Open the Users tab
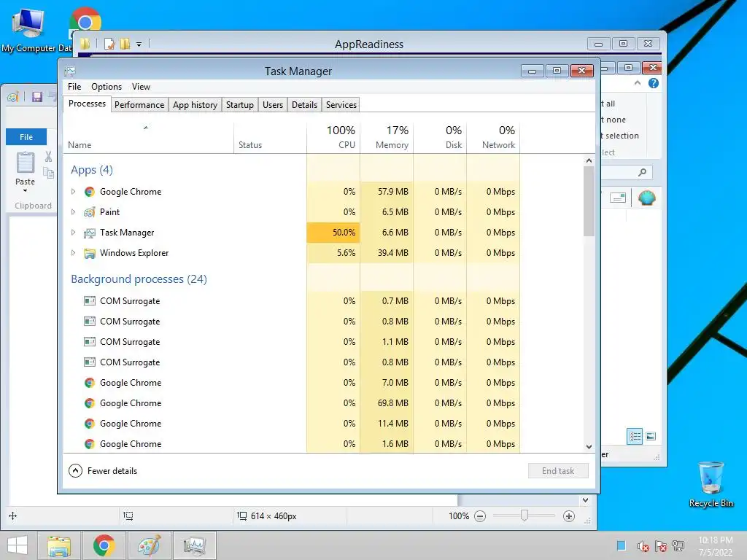This screenshot has height=560, width=747. 273,105
